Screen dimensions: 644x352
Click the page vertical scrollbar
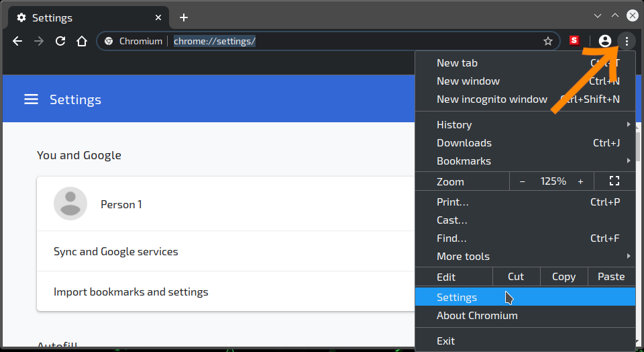tap(638, 146)
